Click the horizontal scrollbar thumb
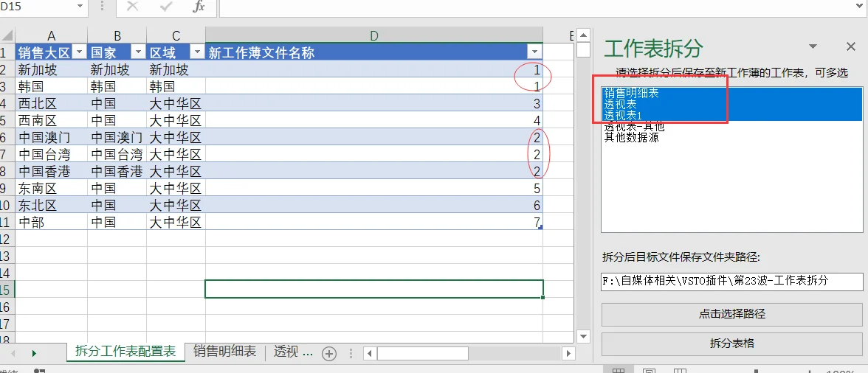 [x=423, y=353]
